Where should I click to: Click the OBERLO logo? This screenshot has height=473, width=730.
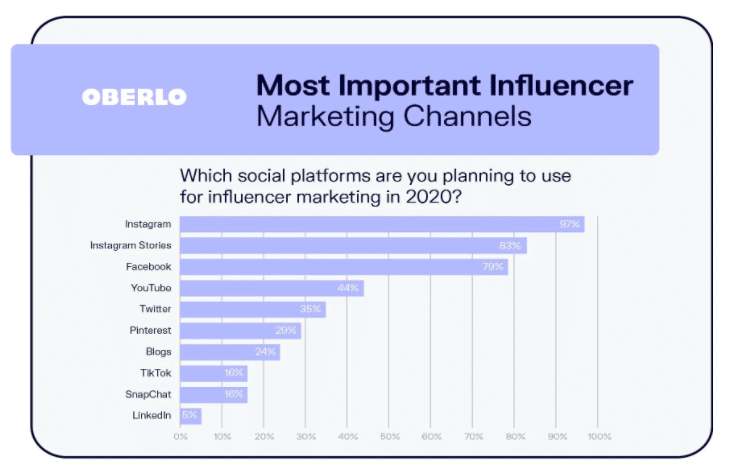(x=134, y=97)
